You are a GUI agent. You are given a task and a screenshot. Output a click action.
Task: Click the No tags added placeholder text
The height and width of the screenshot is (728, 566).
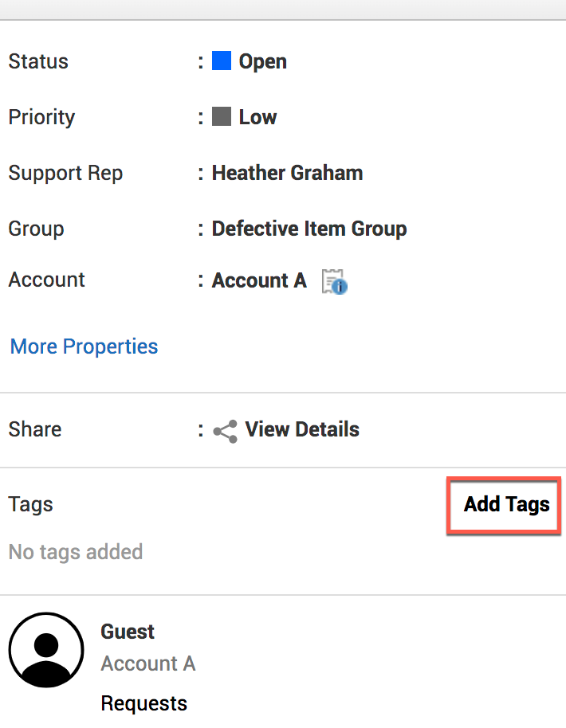coord(76,552)
